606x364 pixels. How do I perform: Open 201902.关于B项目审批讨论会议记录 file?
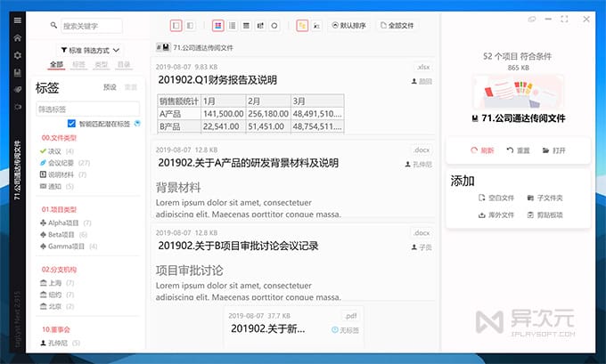click(238, 246)
